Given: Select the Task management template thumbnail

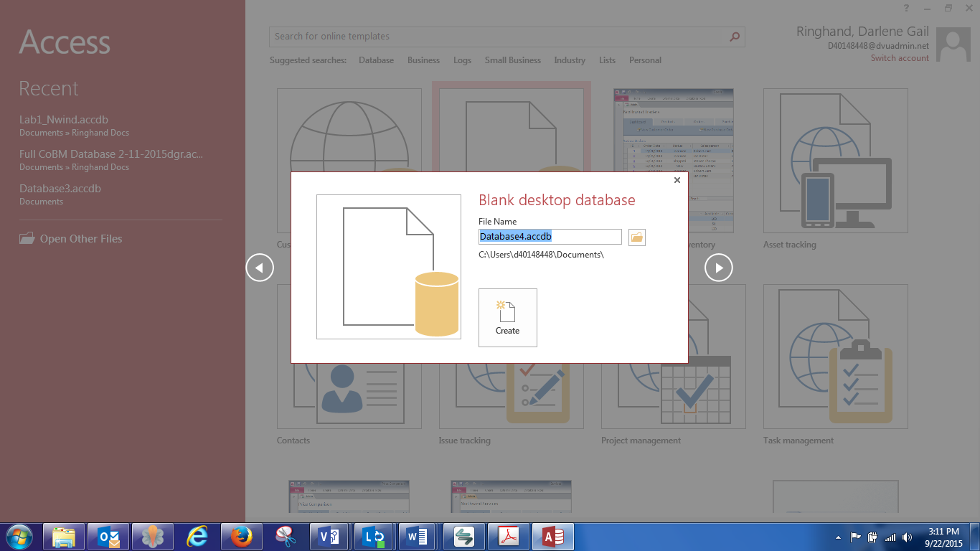Looking at the screenshot, I should click(835, 357).
